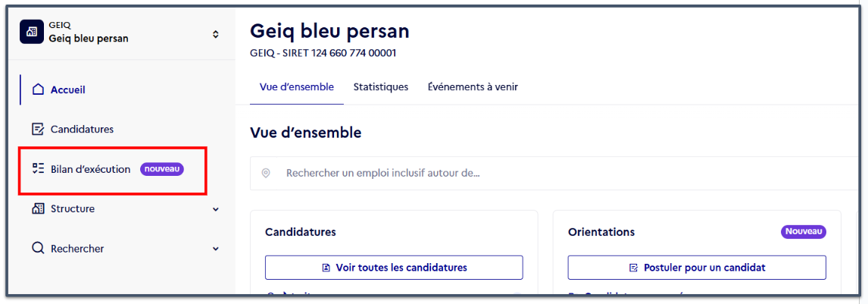Image resolution: width=868 pixels, height=304 pixels.
Task: Click the inclusive job search input field
Action: [x=557, y=174]
